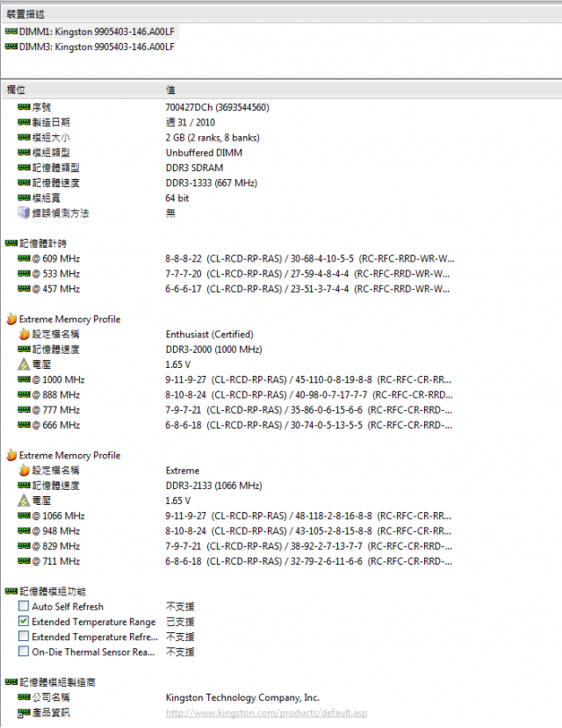Toggle the Extended Temperature Refre... checkbox
This screenshot has width=562, height=728.
(x=24, y=636)
